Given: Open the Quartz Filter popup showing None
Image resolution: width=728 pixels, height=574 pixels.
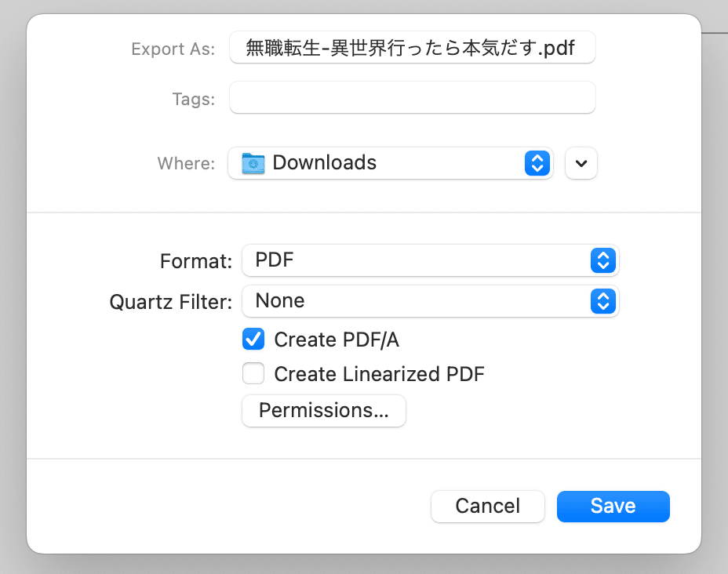Looking at the screenshot, I should tap(431, 301).
